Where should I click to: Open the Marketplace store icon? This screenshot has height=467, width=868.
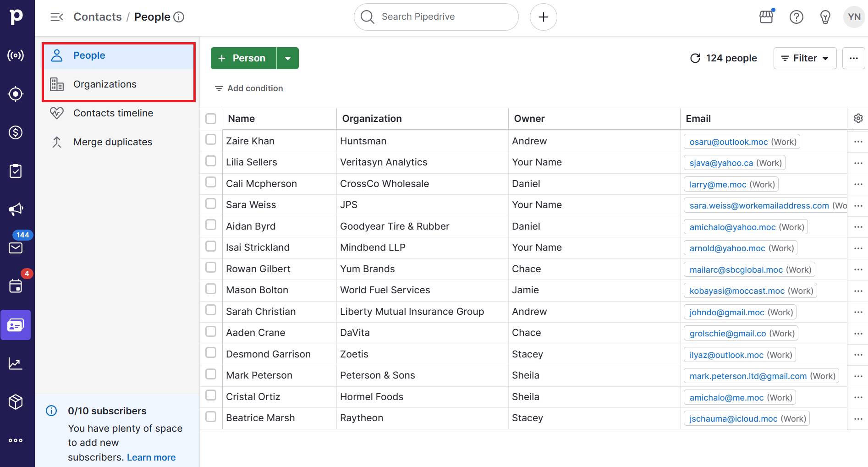pos(766,17)
